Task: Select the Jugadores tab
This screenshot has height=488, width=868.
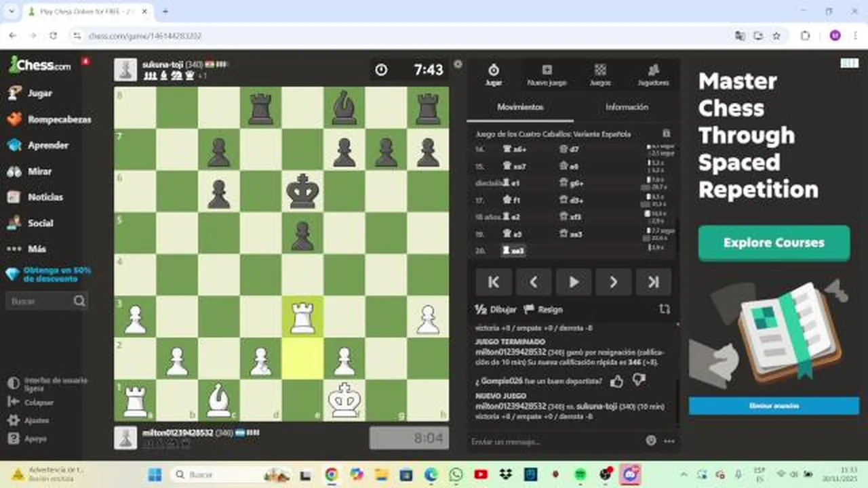Action: (653, 75)
